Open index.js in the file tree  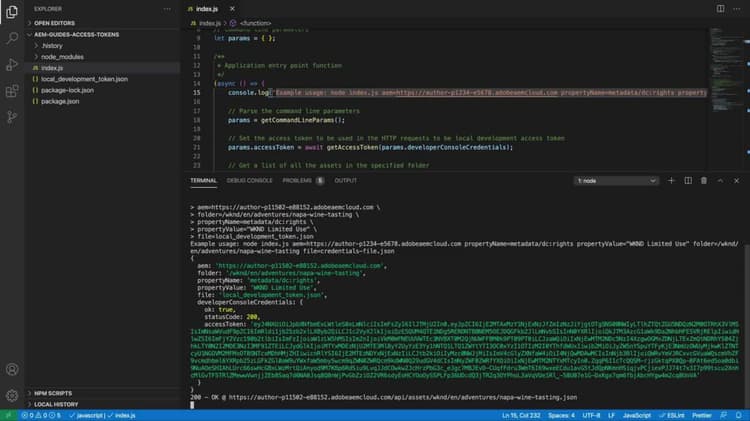52,68
